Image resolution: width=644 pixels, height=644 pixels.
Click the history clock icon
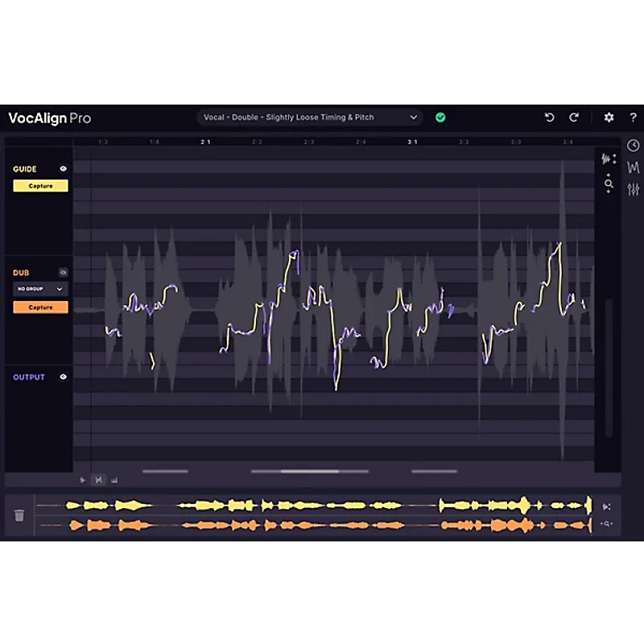coord(634,145)
